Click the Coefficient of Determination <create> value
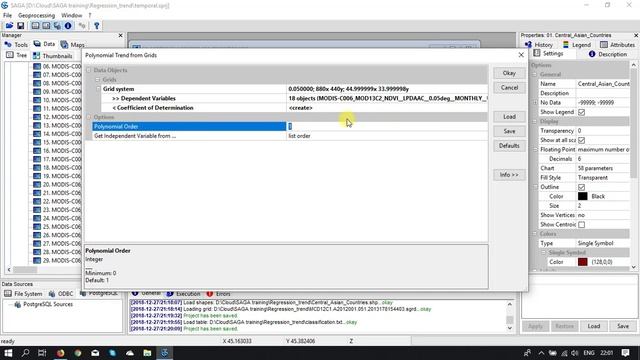Image resolution: width=640 pixels, height=360 pixels. [387, 108]
